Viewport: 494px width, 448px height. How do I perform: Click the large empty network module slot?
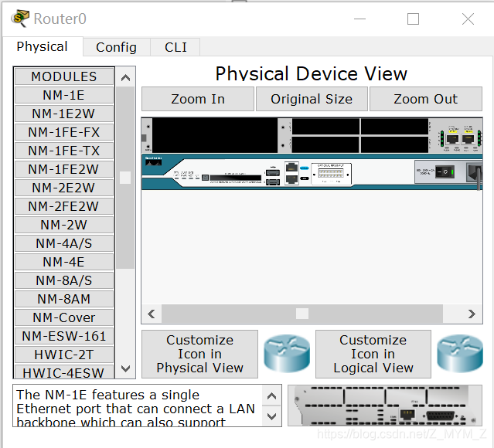[215, 135]
